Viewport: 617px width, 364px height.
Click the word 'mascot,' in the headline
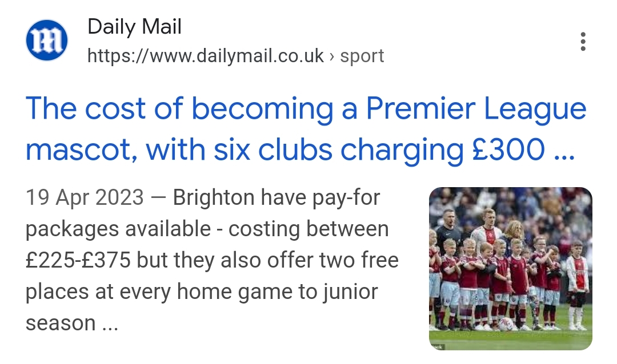(82, 151)
